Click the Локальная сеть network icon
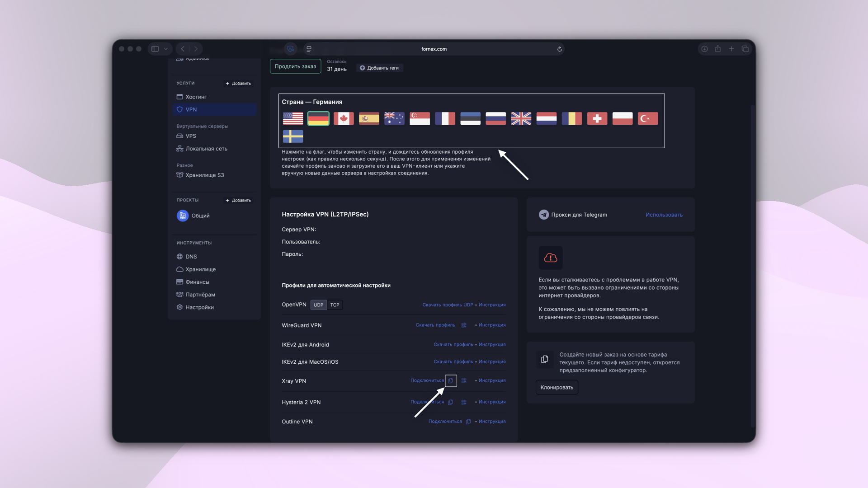Image resolution: width=868 pixels, height=488 pixels. pyautogui.click(x=179, y=148)
